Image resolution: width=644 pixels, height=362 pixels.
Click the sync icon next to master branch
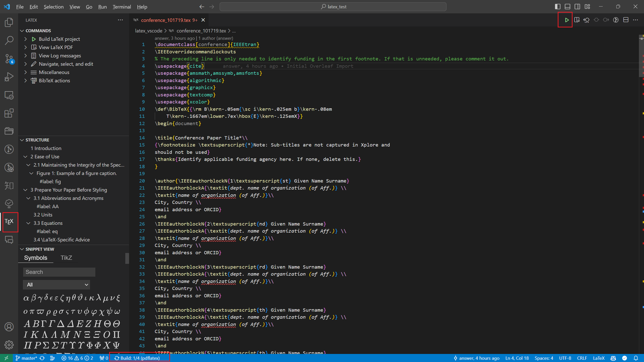coord(42,358)
